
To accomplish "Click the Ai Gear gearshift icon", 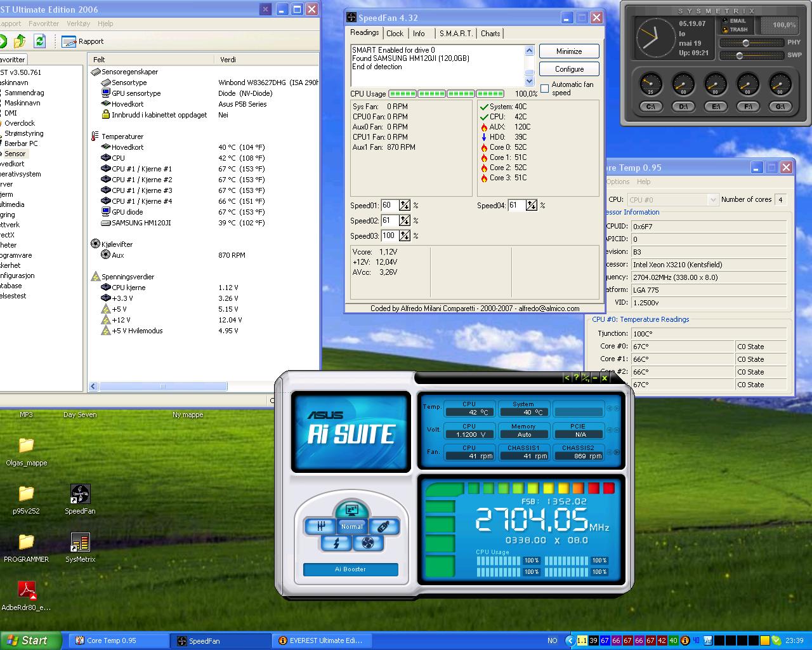I will click(320, 526).
